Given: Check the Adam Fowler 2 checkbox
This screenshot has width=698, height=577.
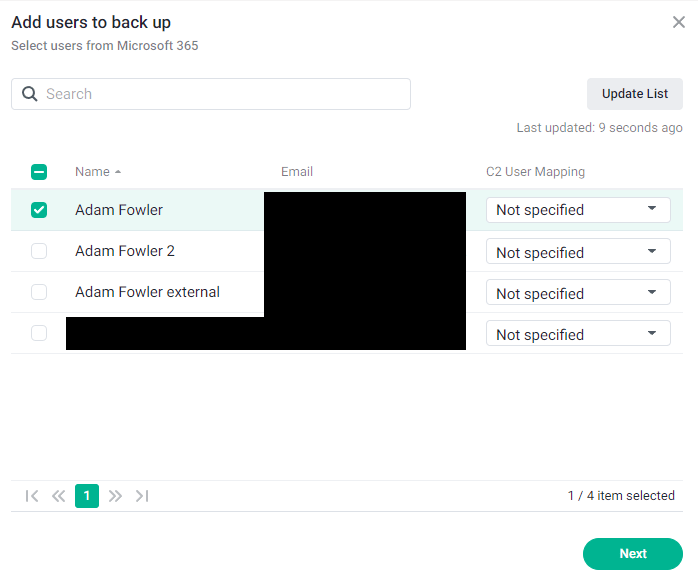Looking at the screenshot, I should click(x=39, y=251).
